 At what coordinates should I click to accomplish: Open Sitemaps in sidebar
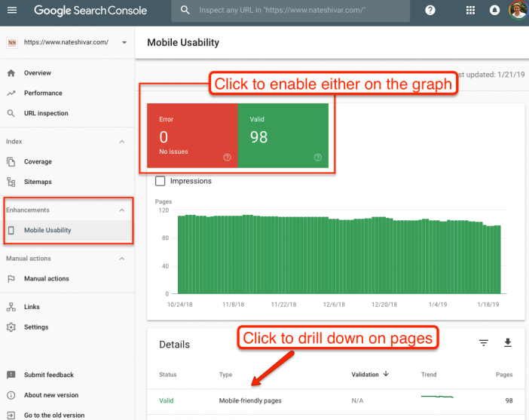click(x=67, y=182)
